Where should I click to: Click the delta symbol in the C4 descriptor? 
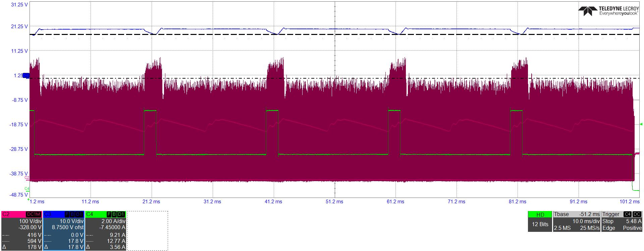click(x=88, y=247)
